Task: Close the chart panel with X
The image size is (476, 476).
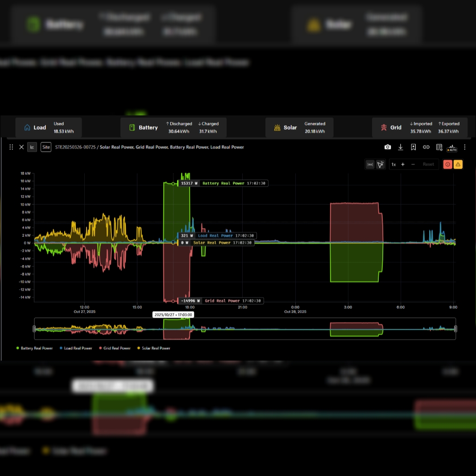Action: 21,147
